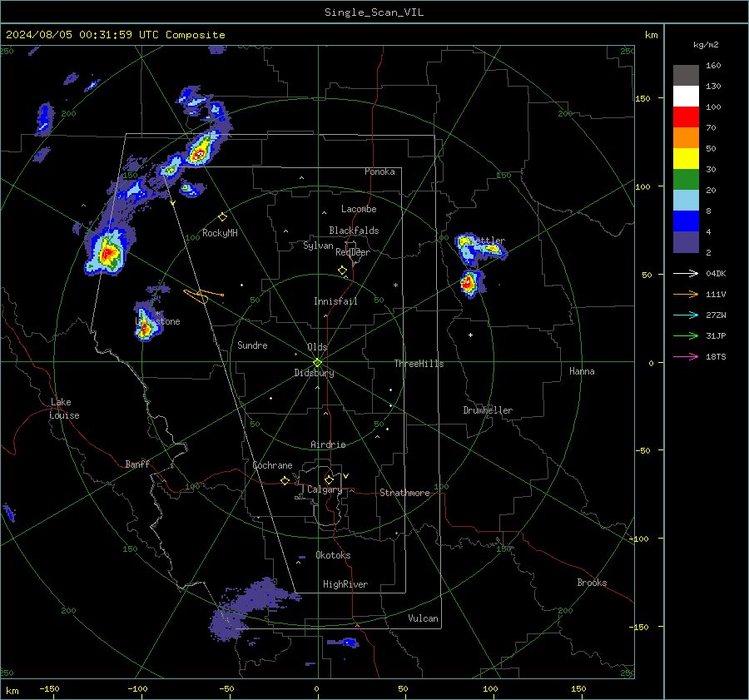Click the Cochrane city label
Viewport: 749px width, 700px height.
click(272, 465)
